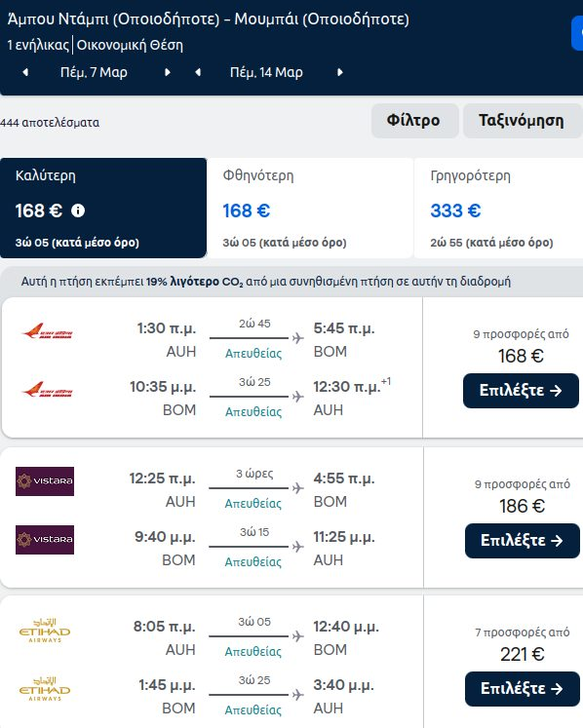The width and height of the screenshot is (583, 728).
Task: Click the info icon next to 168 €
Action: [x=78, y=211]
